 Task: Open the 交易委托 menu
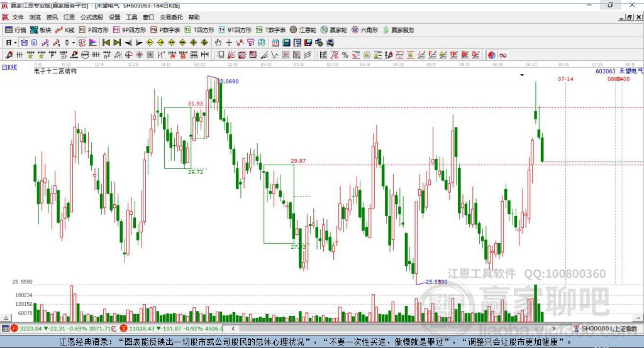click(x=171, y=17)
